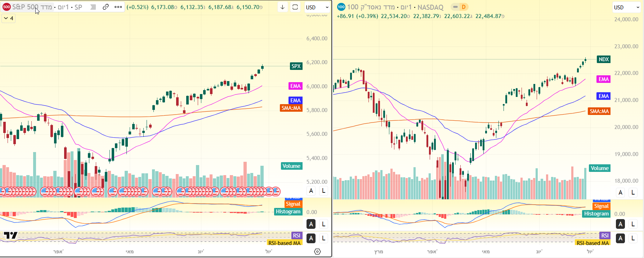Toggle log scale L on S&P price pane
644x258 pixels.
(323, 191)
